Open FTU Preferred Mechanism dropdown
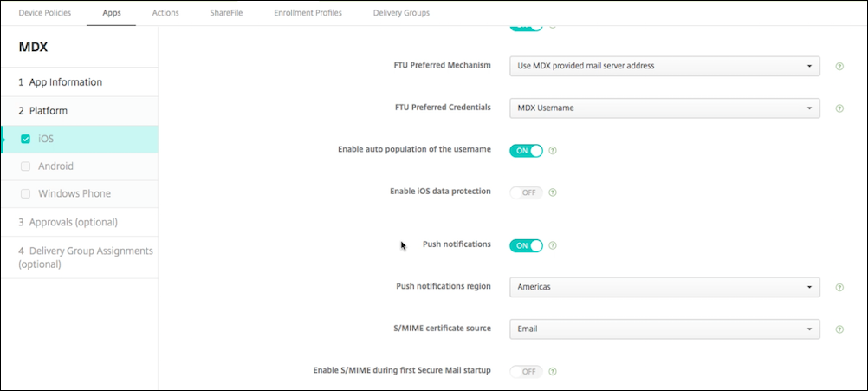 pyautogui.click(x=664, y=66)
